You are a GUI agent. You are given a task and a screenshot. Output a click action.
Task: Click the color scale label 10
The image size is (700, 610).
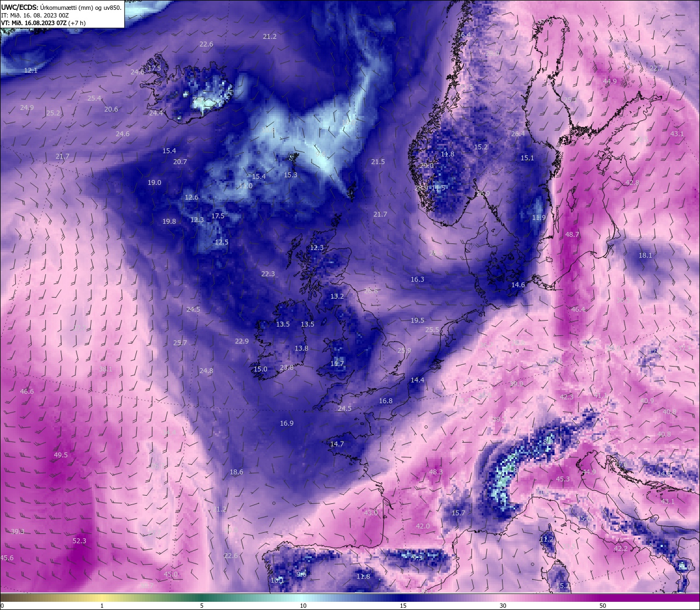point(303,606)
